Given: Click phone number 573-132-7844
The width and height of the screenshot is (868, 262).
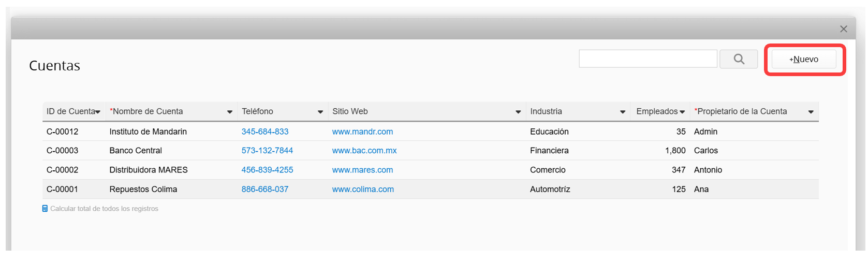Looking at the screenshot, I should click(267, 151).
